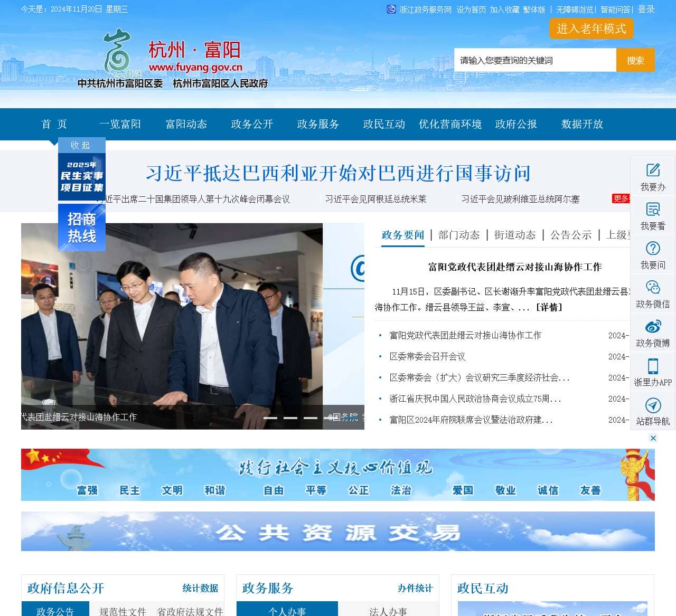
Task: Select the 公告公示 tab
Action: point(571,235)
